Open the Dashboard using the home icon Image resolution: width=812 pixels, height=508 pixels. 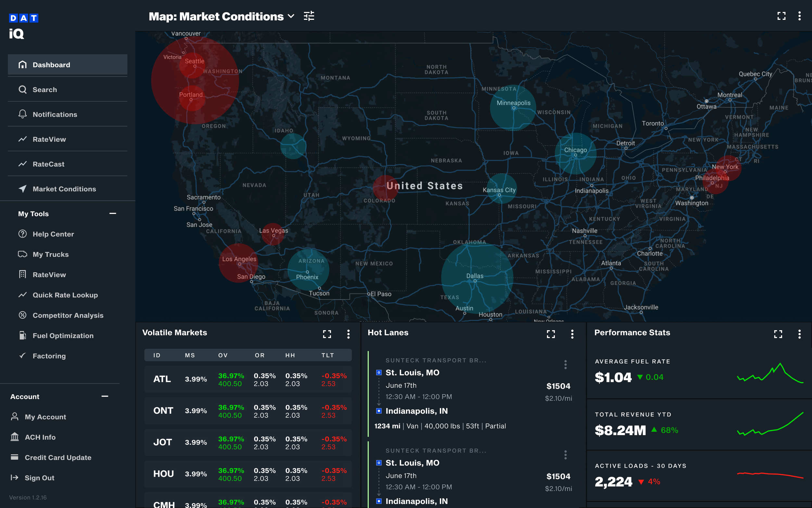pyautogui.click(x=22, y=64)
